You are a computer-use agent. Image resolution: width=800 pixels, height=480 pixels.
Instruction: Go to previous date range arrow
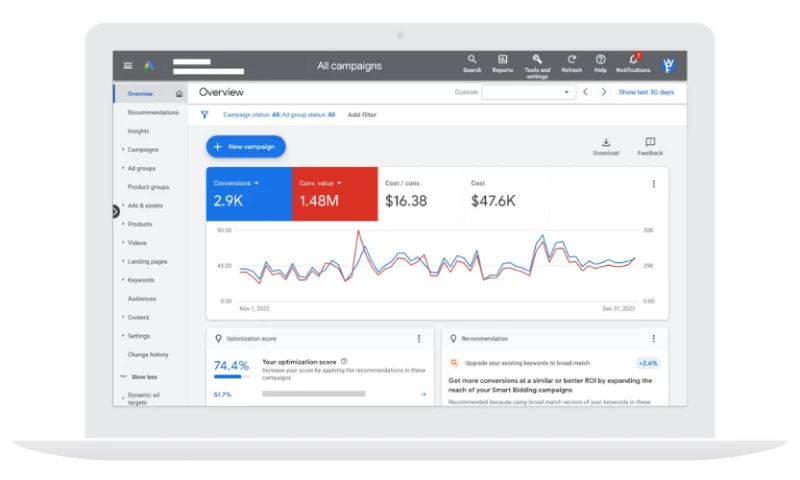point(585,92)
